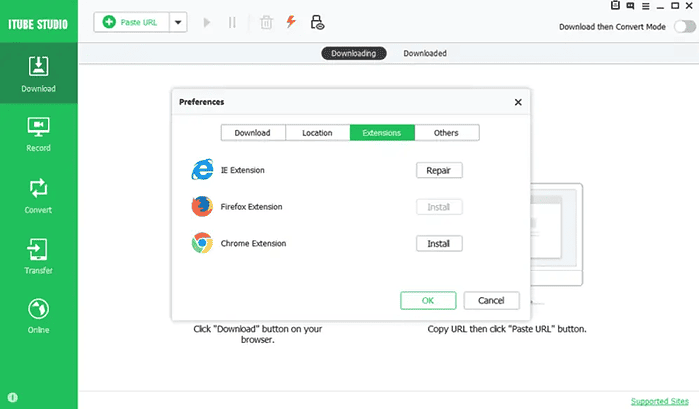The height and width of the screenshot is (409, 699).
Task: Switch to the Downloaded tab
Action: [x=425, y=54]
